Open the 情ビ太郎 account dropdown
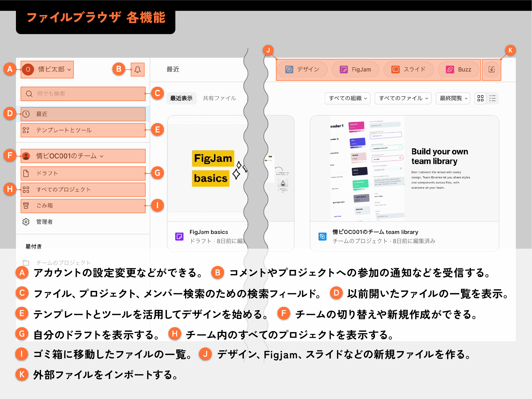The width and height of the screenshot is (532, 399). tap(47, 69)
